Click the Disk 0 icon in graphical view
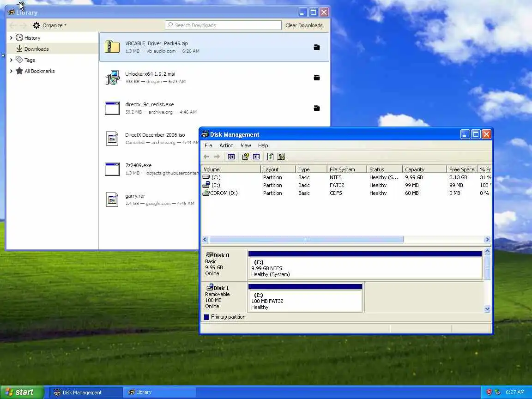Screen dimensions: 532x399 [x=209, y=255]
